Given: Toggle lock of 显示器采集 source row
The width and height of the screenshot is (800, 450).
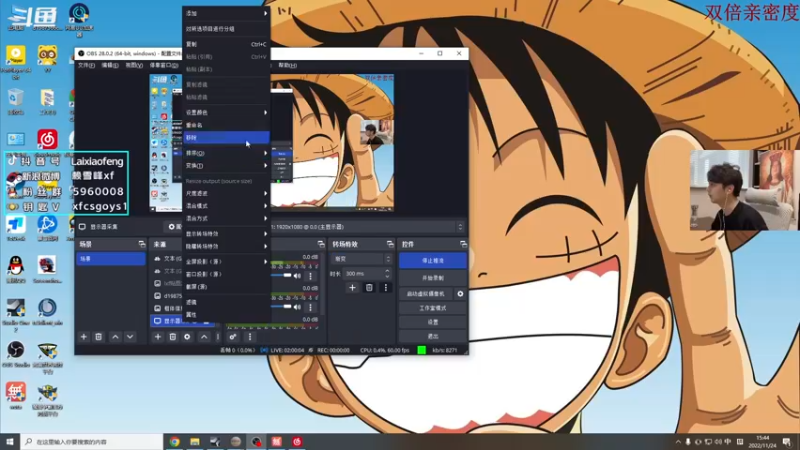Looking at the screenshot, I should coord(207,321).
